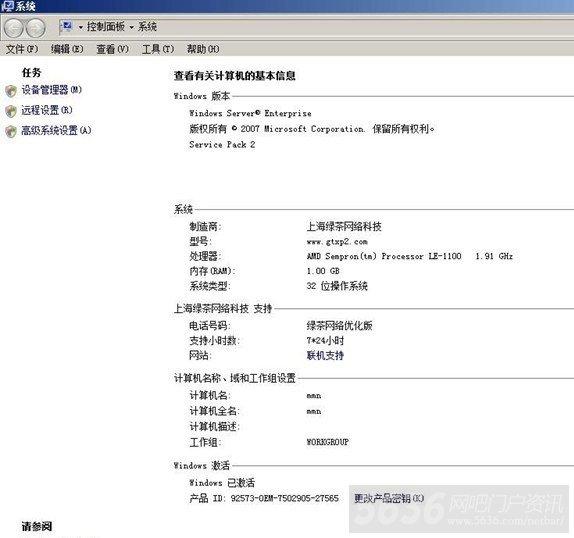
Task: Click the 任务 heading in sidebar
Action: [31, 72]
